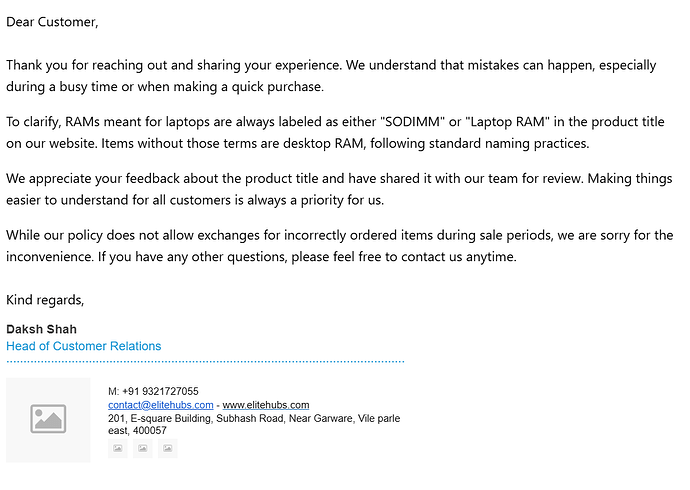Click the 'Dear Customer,' greeting line

52,22
